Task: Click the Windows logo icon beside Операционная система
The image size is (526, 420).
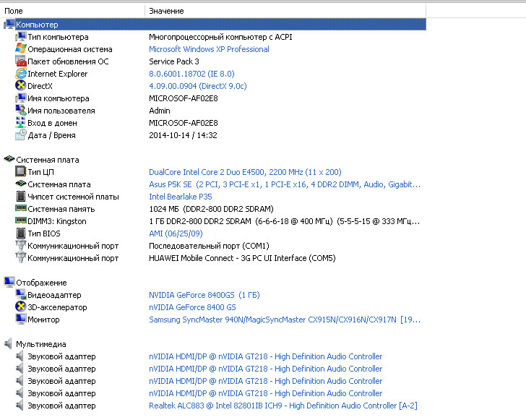Action: click(x=21, y=49)
